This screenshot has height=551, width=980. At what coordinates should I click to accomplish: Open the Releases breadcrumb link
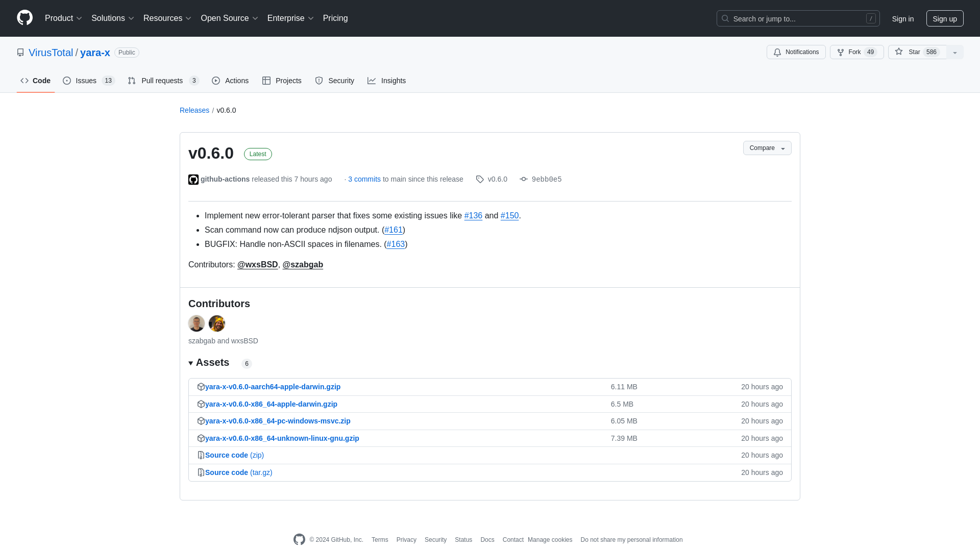coord(194,111)
